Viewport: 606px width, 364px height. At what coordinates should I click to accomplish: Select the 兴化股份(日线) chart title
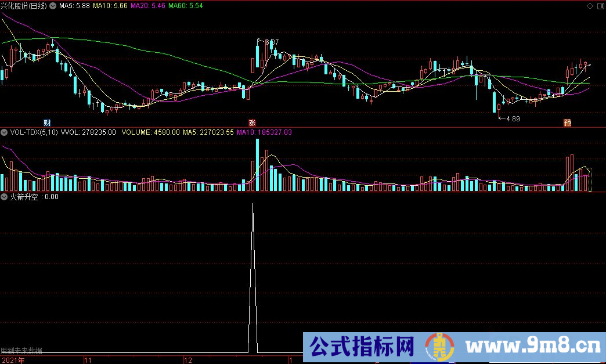click(24, 6)
